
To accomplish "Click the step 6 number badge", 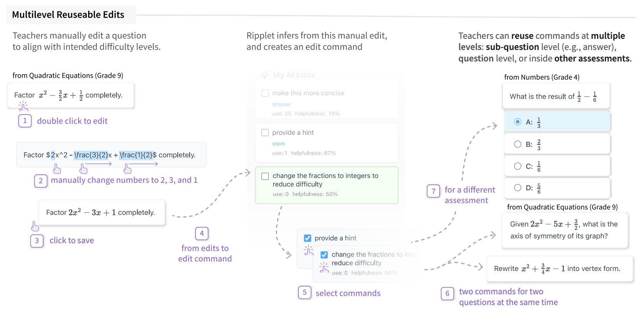I will point(447,294).
